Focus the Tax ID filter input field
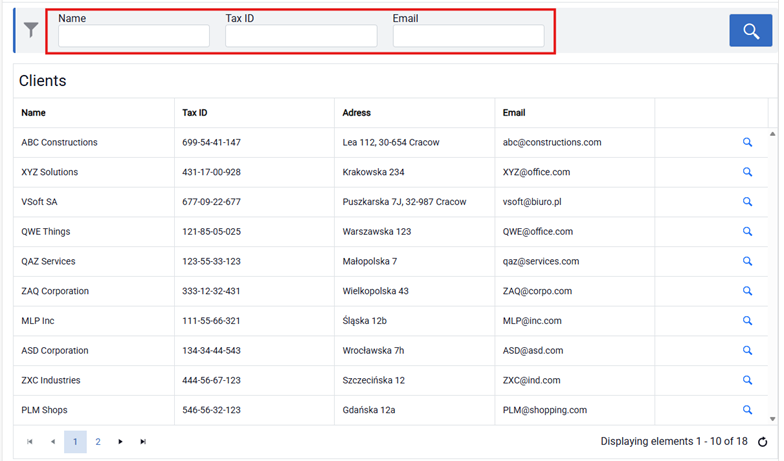Image resolution: width=784 pixels, height=461 pixels. point(301,36)
